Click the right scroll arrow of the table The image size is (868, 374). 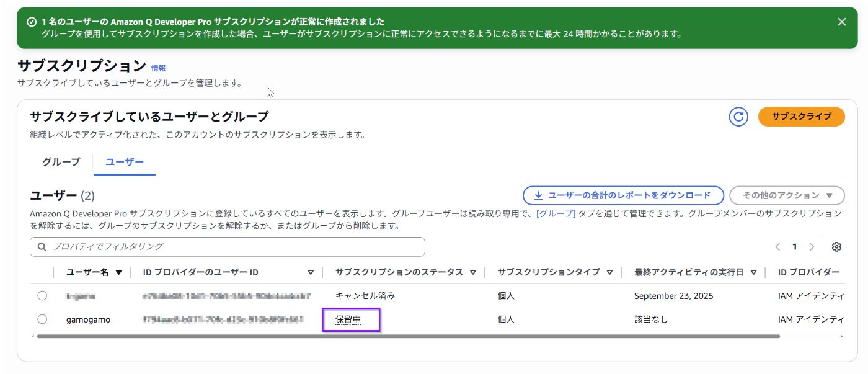[841, 336]
